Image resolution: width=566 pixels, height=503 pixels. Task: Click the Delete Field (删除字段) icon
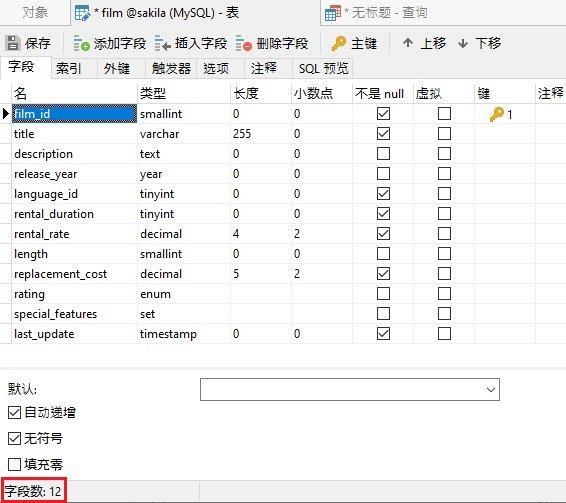point(244,43)
